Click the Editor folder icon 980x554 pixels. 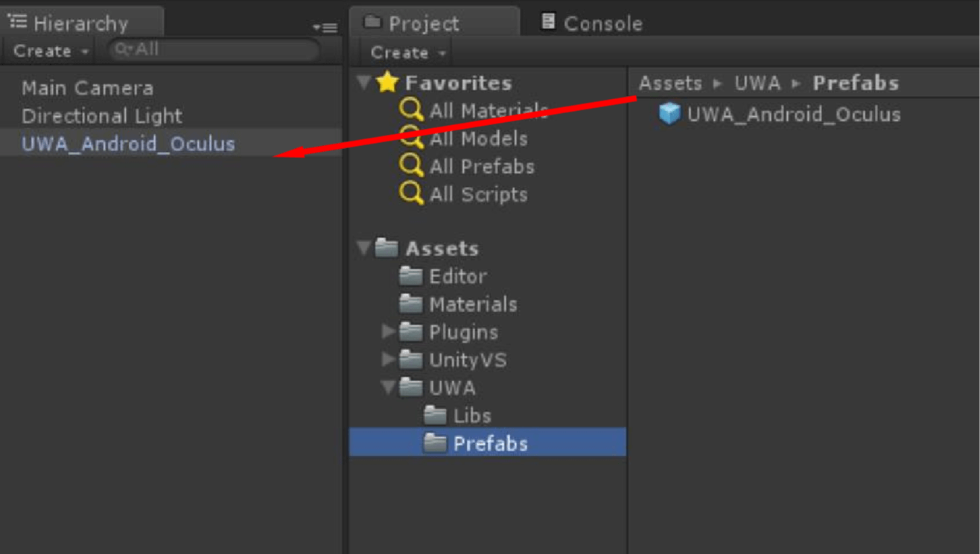(x=411, y=276)
